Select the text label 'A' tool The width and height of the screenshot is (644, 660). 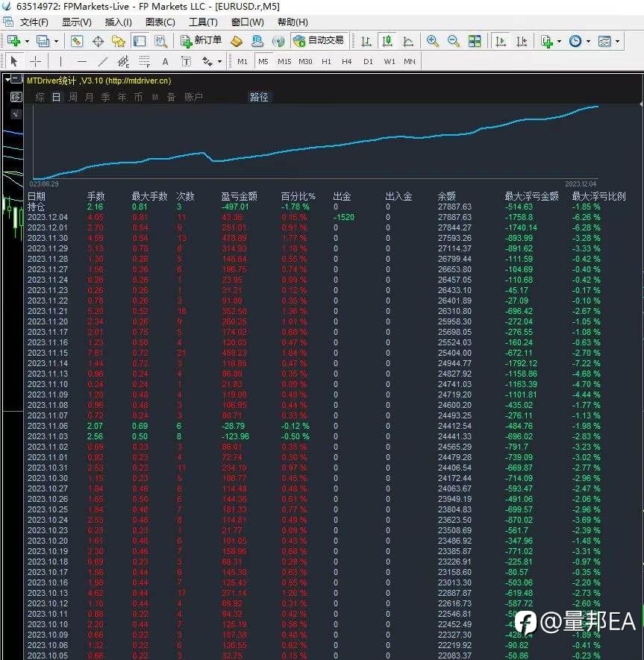(x=165, y=62)
